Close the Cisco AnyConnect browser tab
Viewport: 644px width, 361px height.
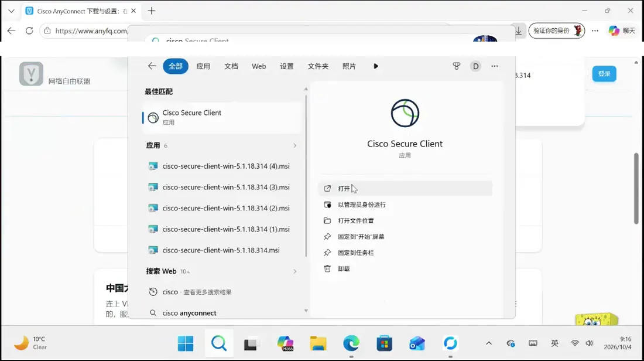(133, 11)
